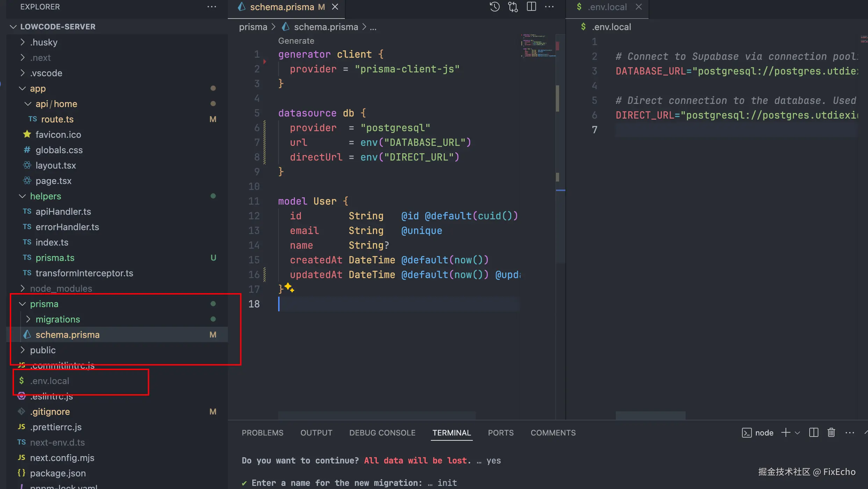Click the Generate code lens link
868x489 pixels.
click(x=296, y=41)
